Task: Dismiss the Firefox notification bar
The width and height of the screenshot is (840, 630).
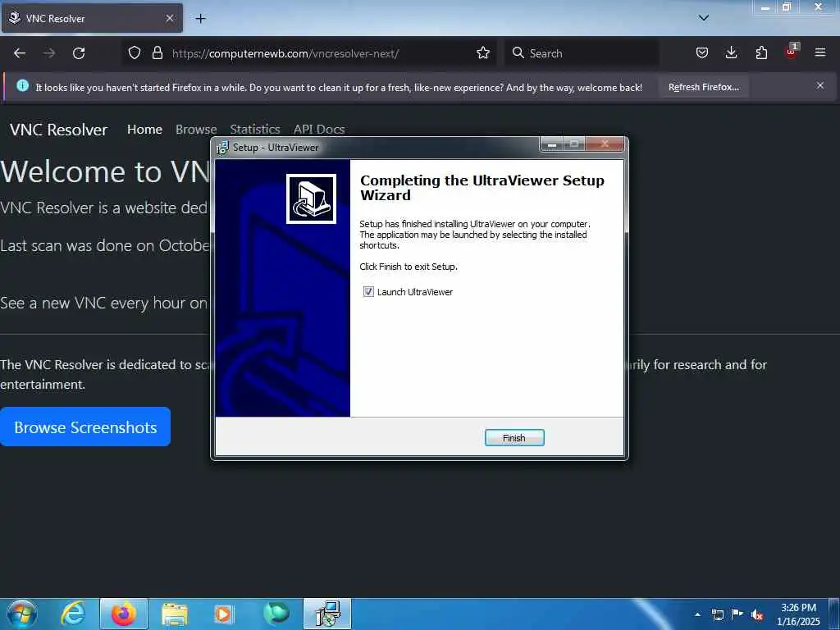Action: (820, 85)
